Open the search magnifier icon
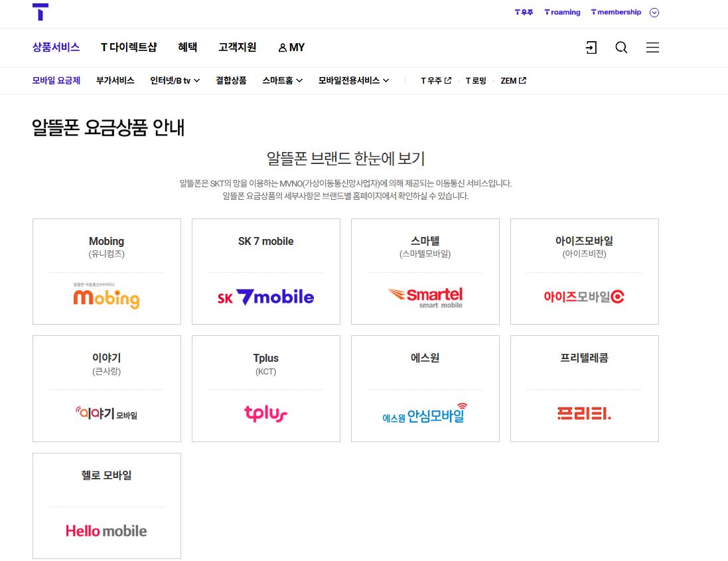The height and width of the screenshot is (561, 728). [621, 47]
